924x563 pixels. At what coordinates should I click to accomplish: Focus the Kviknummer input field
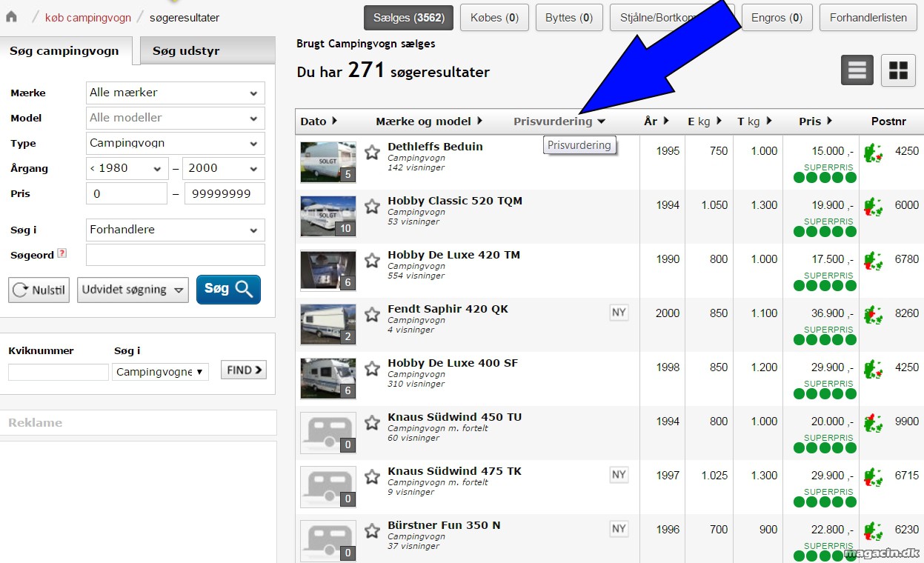pos(59,372)
